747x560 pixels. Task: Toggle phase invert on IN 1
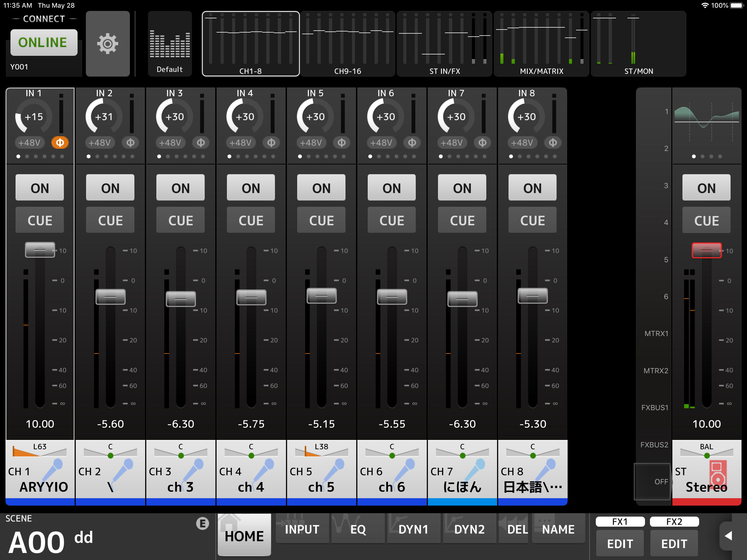(x=60, y=142)
